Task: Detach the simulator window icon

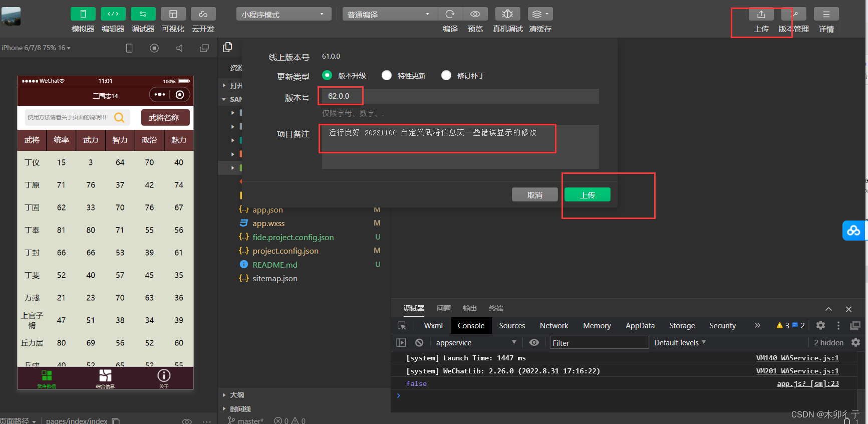Action: [x=204, y=48]
